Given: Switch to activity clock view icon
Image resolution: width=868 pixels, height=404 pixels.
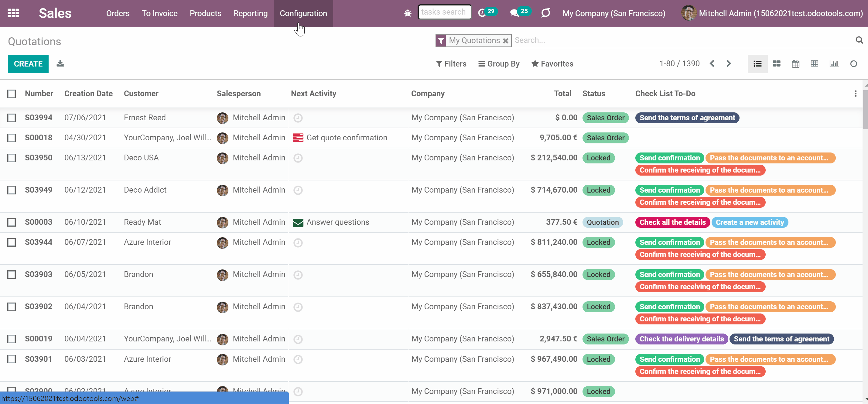Looking at the screenshot, I should (x=853, y=64).
